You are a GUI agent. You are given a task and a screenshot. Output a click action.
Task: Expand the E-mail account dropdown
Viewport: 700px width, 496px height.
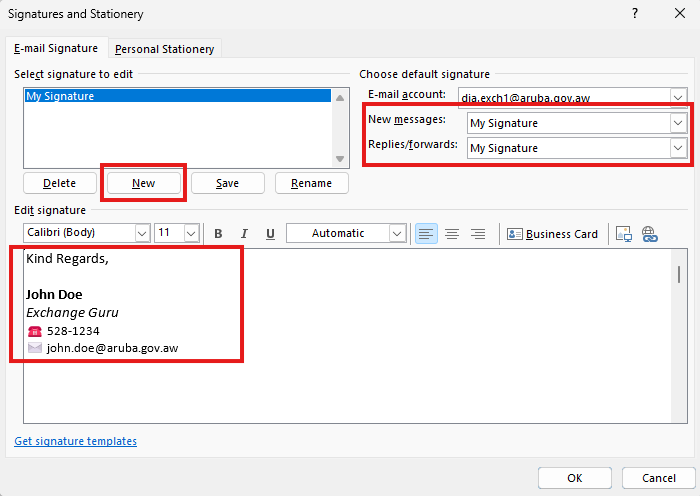click(x=678, y=98)
